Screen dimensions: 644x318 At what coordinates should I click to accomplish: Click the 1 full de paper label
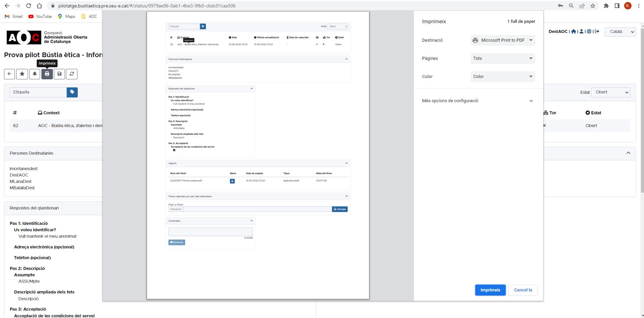pos(521,22)
